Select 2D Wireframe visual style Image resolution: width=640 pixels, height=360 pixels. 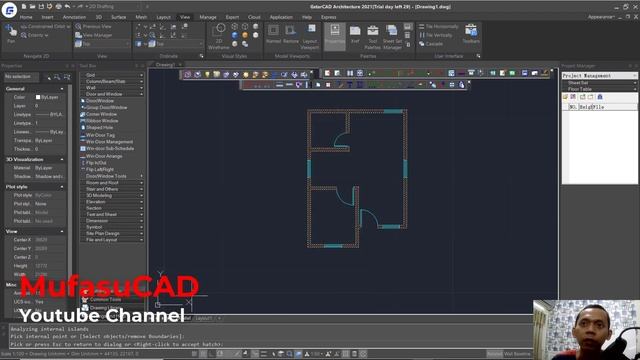(220, 36)
